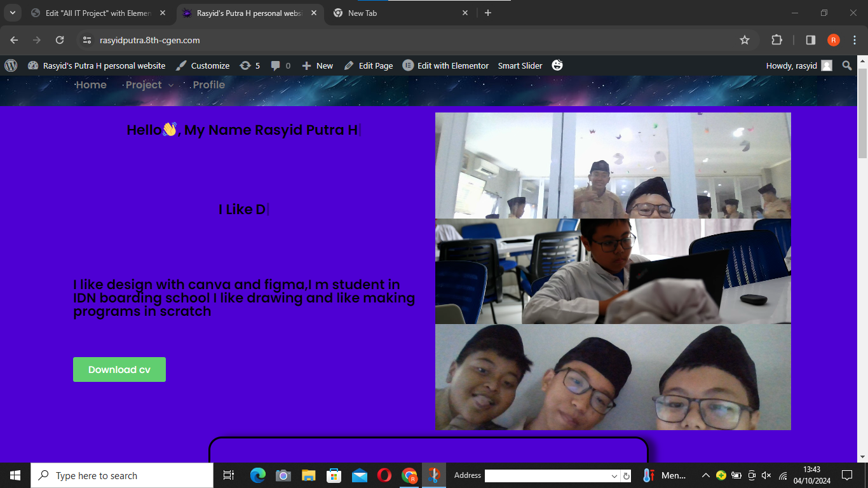Click the Windows taskbar search box
This screenshot has height=488, width=868.
coord(122,475)
